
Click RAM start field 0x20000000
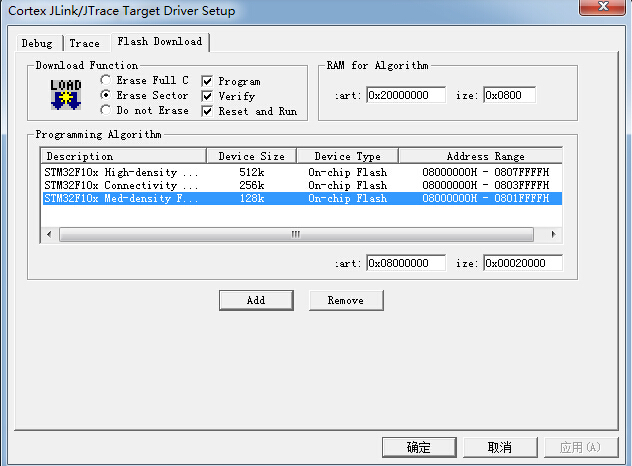406,95
